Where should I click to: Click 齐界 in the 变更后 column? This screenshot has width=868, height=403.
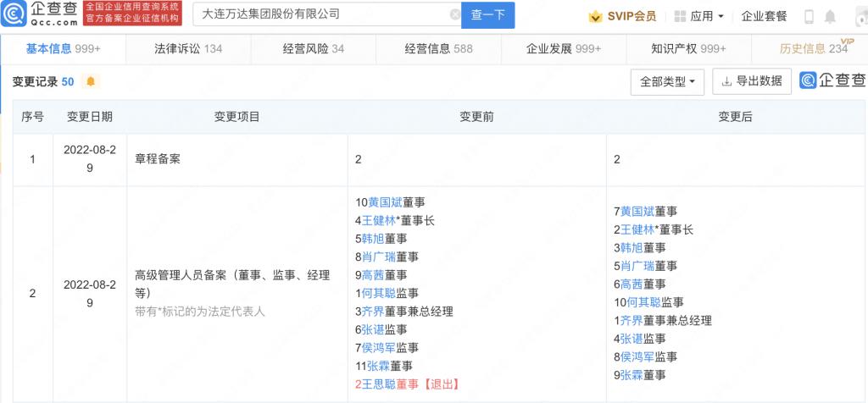[632, 320]
